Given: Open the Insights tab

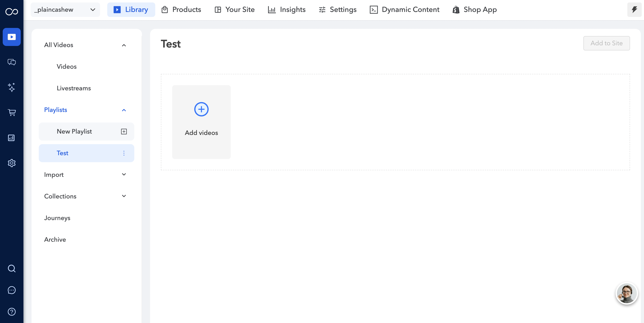Looking at the screenshot, I should click(x=287, y=10).
